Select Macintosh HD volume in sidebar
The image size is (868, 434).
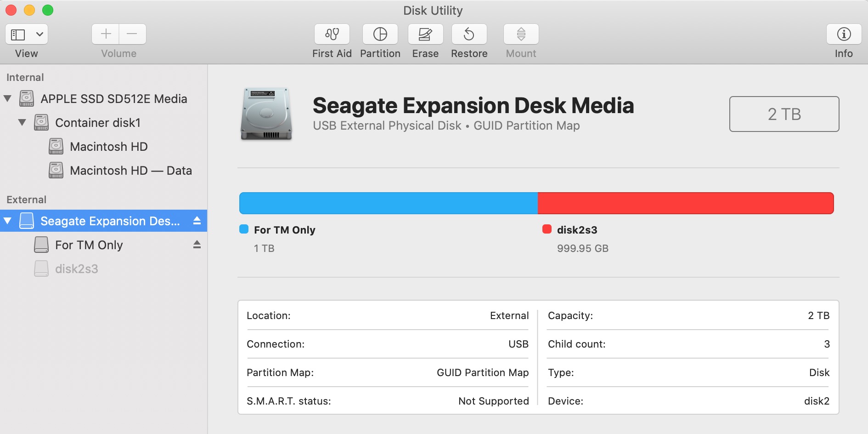point(108,147)
